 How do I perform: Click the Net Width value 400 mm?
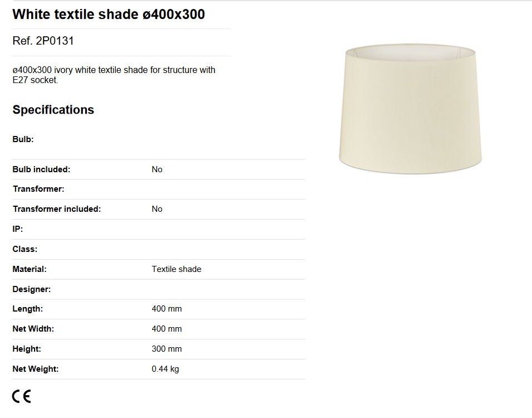click(167, 329)
